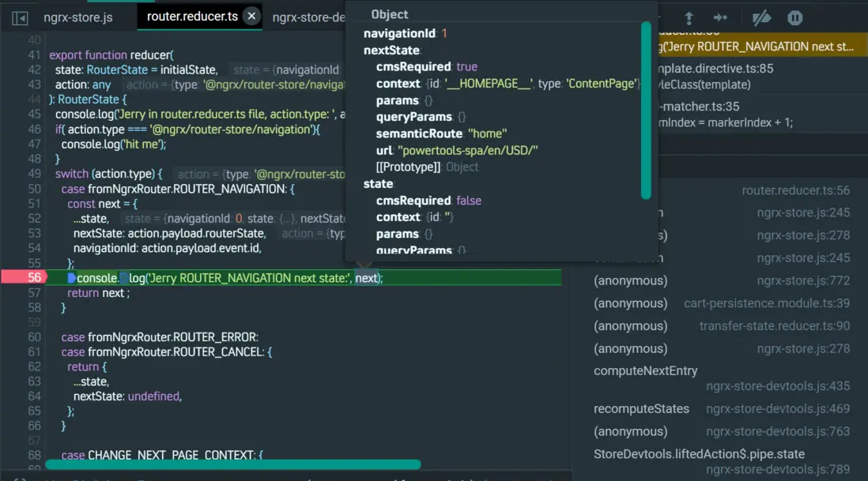Click the 'next' variable on line 56
This screenshot has width=868, height=481.
[x=366, y=278]
